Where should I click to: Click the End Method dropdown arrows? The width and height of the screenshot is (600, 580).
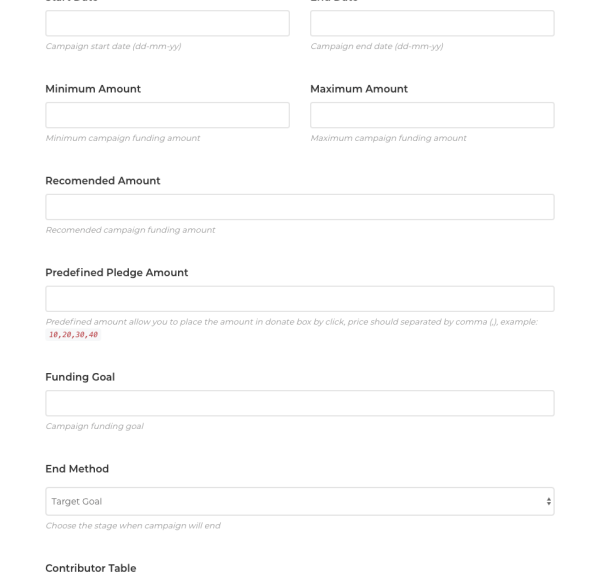(546, 501)
